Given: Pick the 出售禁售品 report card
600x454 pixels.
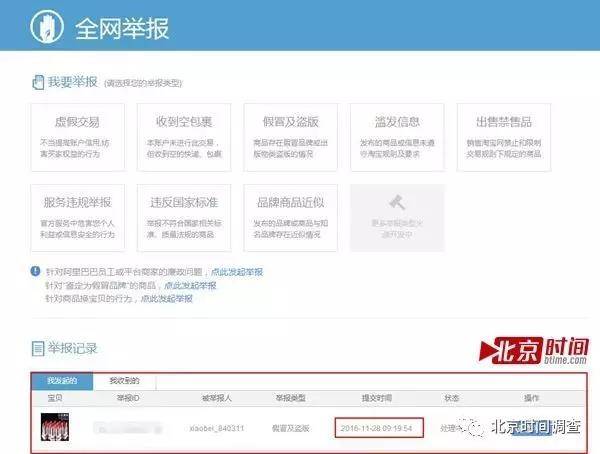Looking at the screenshot, I should [504, 137].
